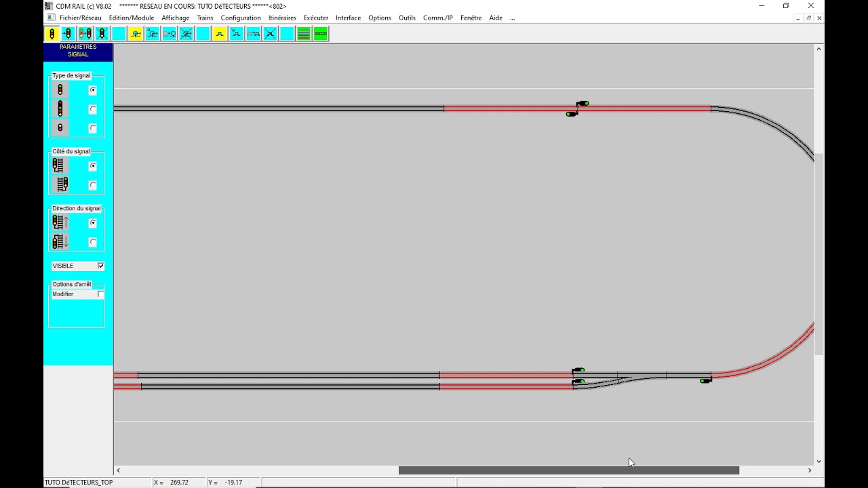
Task: Choose the copy-detector tool icon
Action: tap(254, 33)
